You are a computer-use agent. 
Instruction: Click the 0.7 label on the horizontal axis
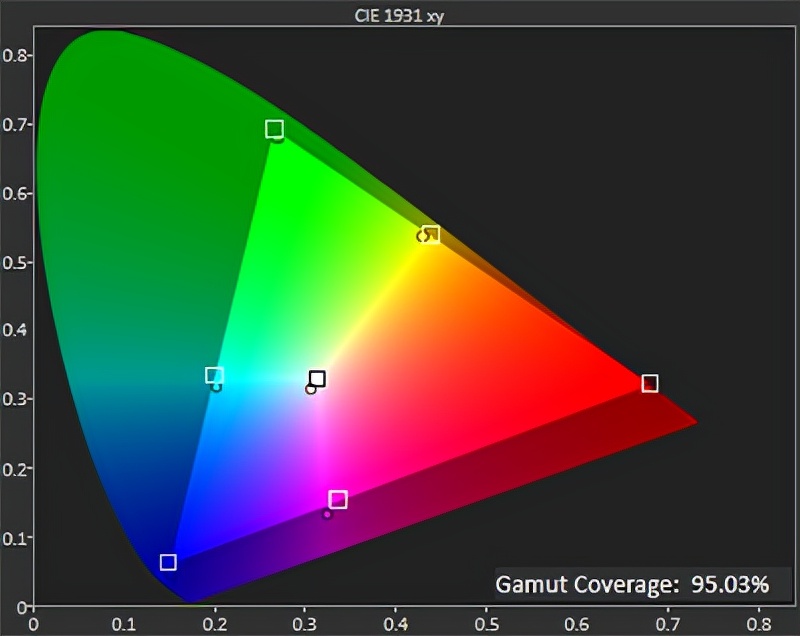coord(668,624)
